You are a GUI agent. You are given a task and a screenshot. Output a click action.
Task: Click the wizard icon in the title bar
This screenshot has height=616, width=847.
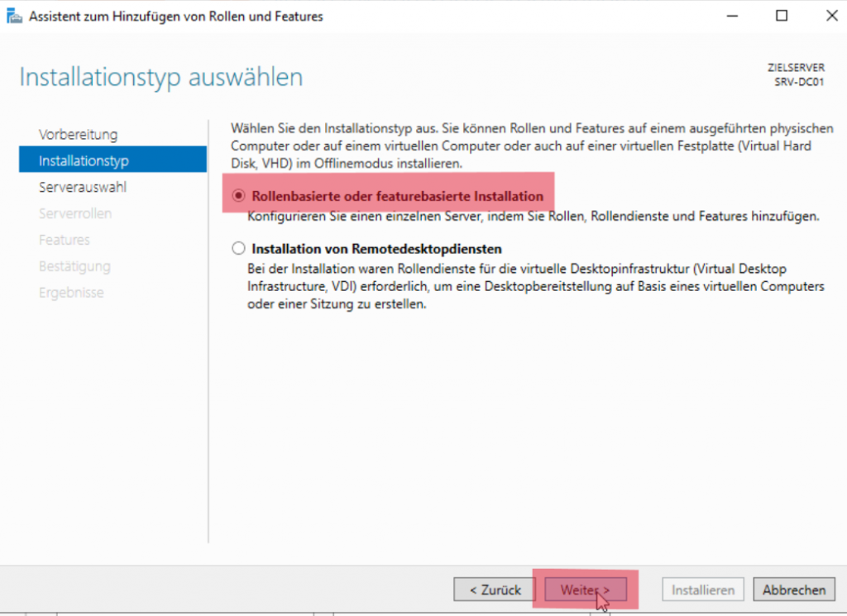pyautogui.click(x=14, y=17)
